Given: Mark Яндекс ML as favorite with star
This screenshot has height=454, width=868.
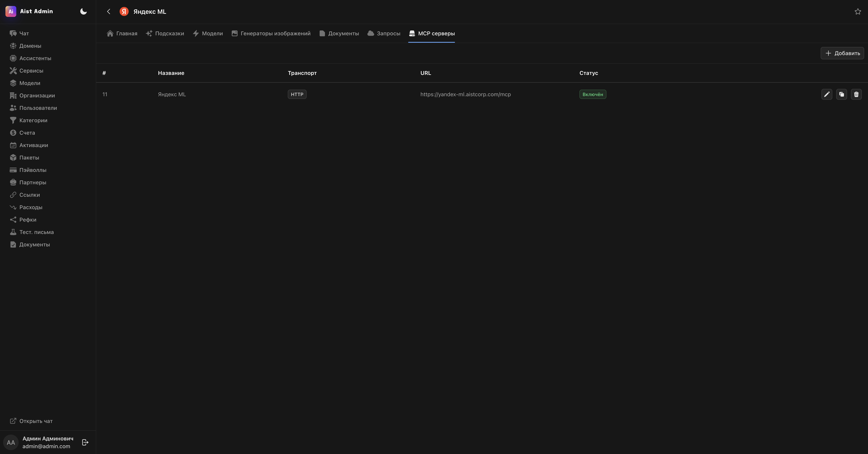Looking at the screenshot, I should point(858,11).
